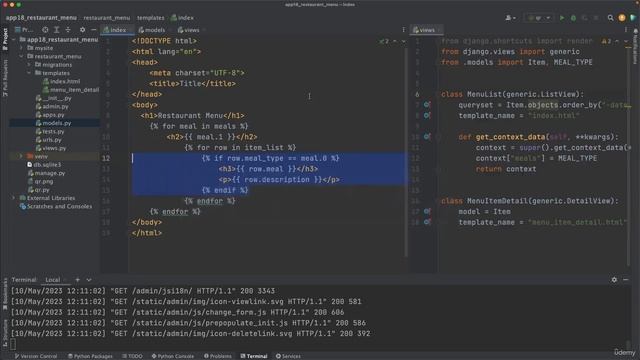Toggle Terminal tool window button in bottom bar
Image resolution: width=640 pixels, height=360 pixels.
coord(254,356)
